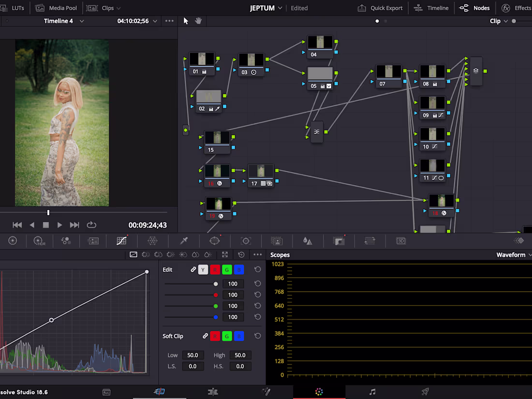The height and width of the screenshot is (399, 532).
Task: Select the Qualifier eyedropper tool
Action: (x=184, y=241)
